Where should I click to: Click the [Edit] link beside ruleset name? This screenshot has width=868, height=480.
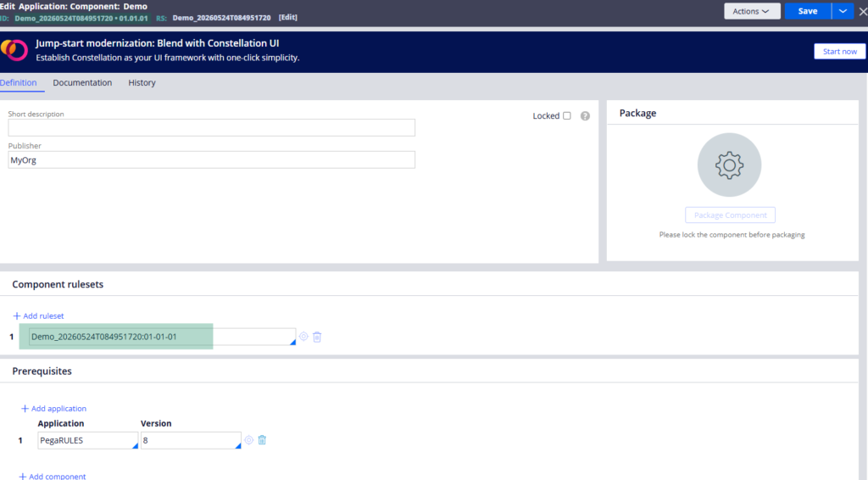point(288,17)
